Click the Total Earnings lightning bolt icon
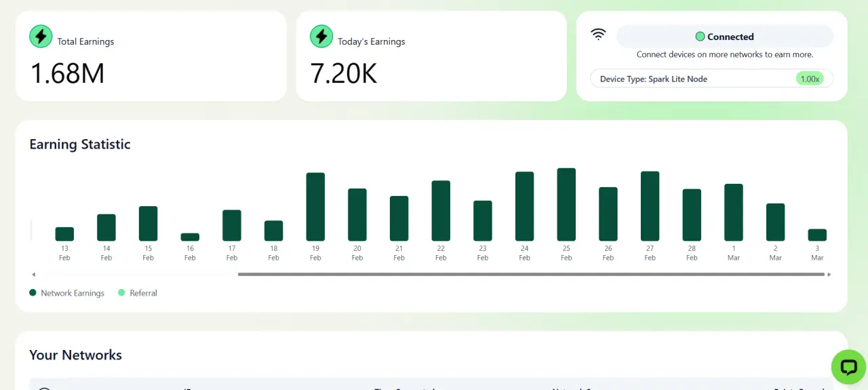This screenshot has height=390, width=868. [41, 37]
